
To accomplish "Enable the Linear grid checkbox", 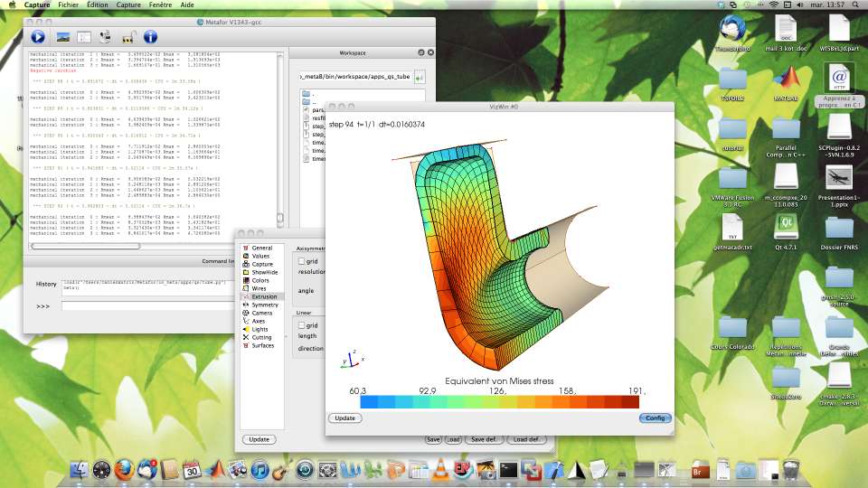I will pos(302,325).
